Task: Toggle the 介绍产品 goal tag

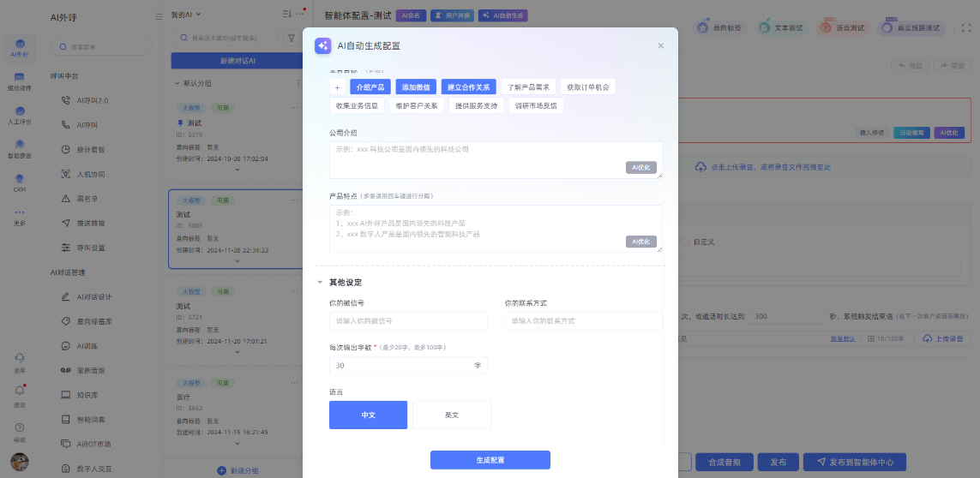Action: pos(370,87)
